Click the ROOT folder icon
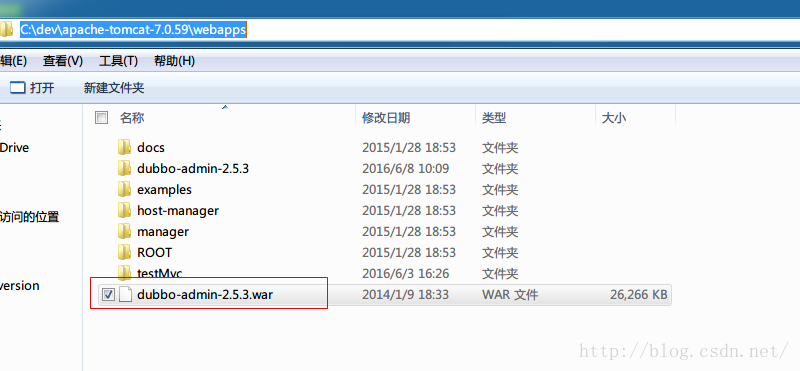The image size is (800, 371). coord(124,252)
